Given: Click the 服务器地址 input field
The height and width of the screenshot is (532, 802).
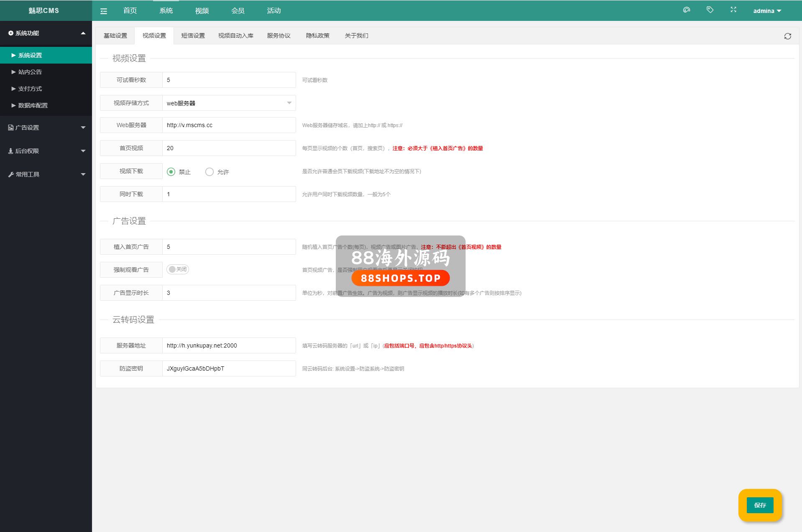Looking at the screenshot, I should click(x=229, y=345).
